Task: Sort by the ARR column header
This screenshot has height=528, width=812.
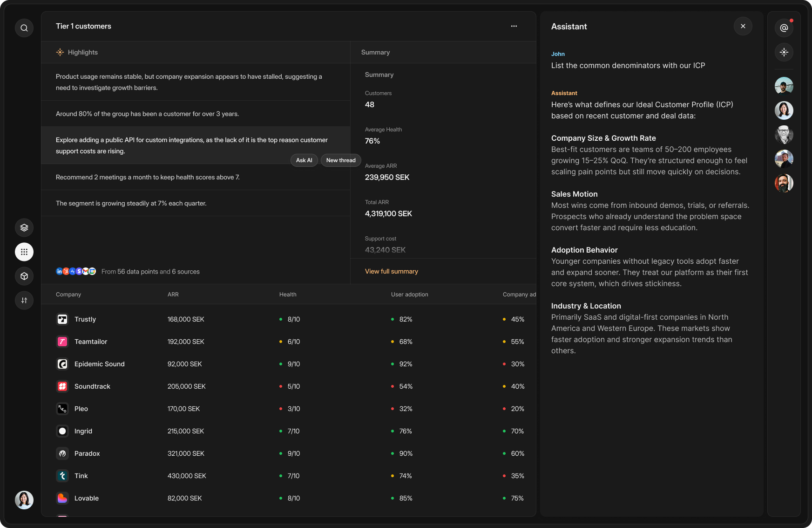Action: pyautogui.click(x=173, y=295)
